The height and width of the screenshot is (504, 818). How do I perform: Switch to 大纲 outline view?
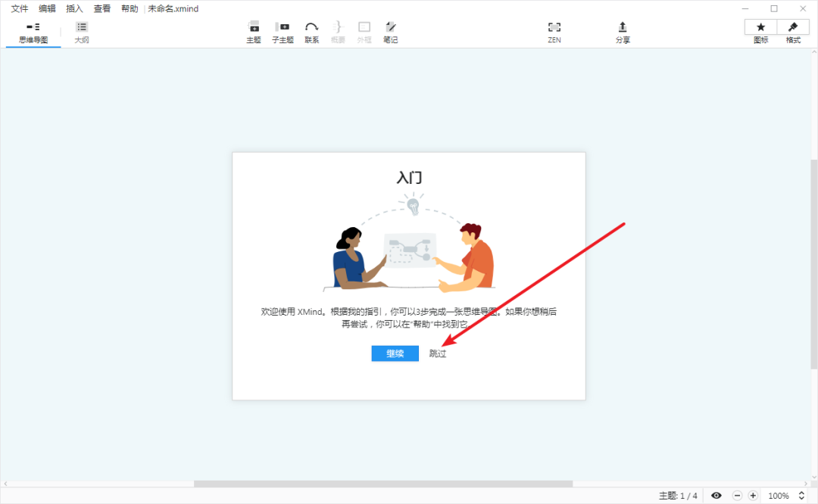(x=82, y=33)
